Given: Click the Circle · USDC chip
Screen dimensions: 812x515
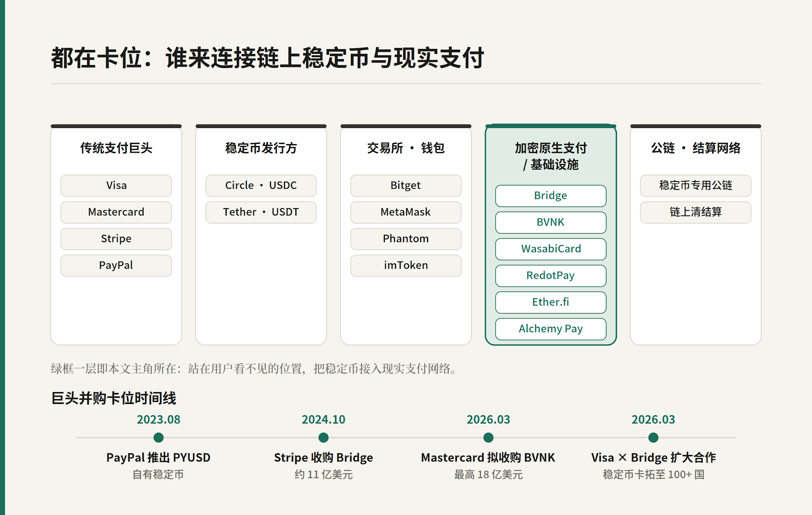Looking at the screenshot, I should tap(261, 186).
